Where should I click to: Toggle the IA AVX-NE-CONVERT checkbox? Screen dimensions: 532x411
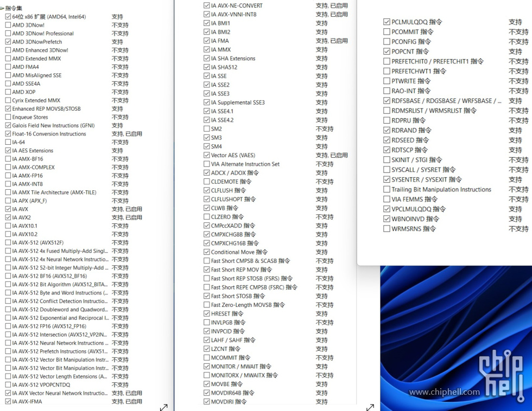click(x=207, y=5)
